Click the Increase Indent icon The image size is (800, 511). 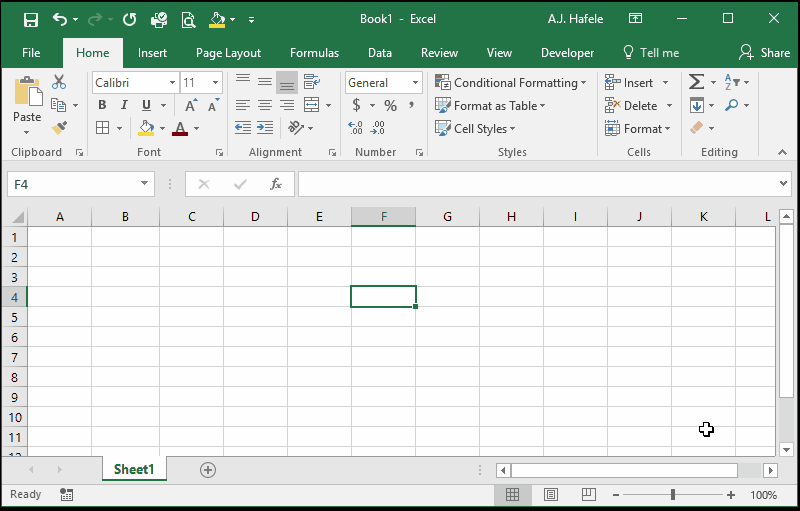tap(265, 127)
